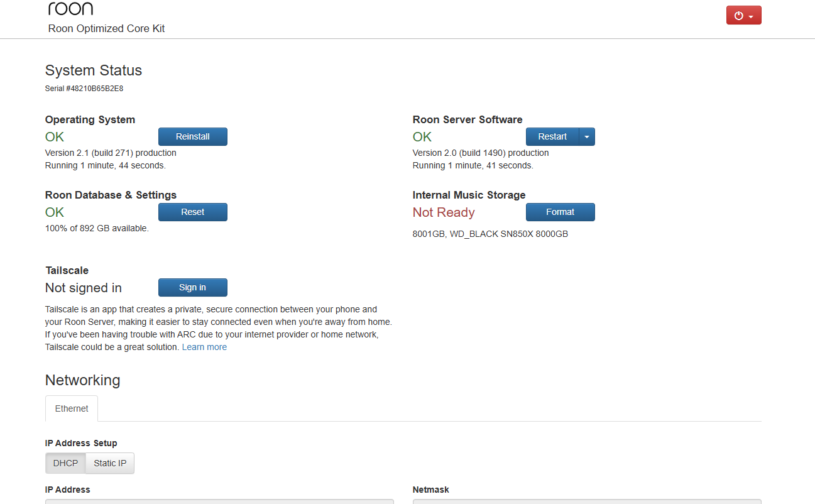The image size is (815, 504).
Task: Switch to the Ethernet tab
Action: (72, 408)
